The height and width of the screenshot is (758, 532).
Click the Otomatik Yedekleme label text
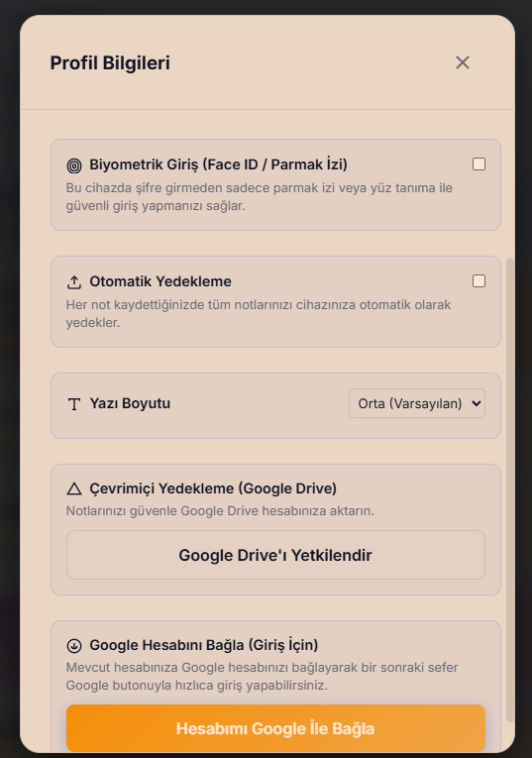pyautogui.click(x=160, y=281)
